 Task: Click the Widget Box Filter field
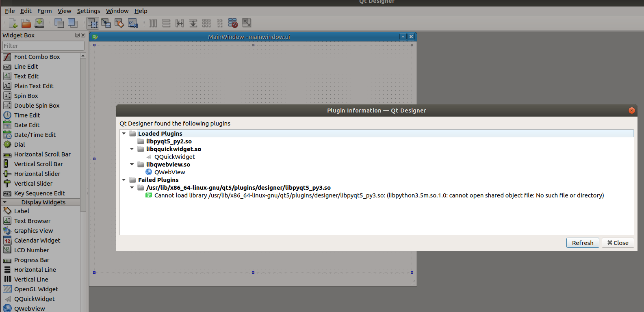43,46
